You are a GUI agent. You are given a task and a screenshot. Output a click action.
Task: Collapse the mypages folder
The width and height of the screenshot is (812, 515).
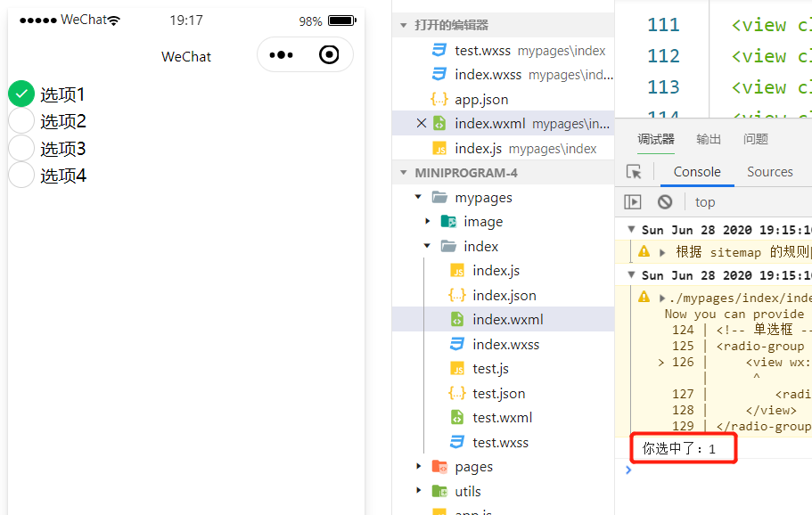(418, 197)
